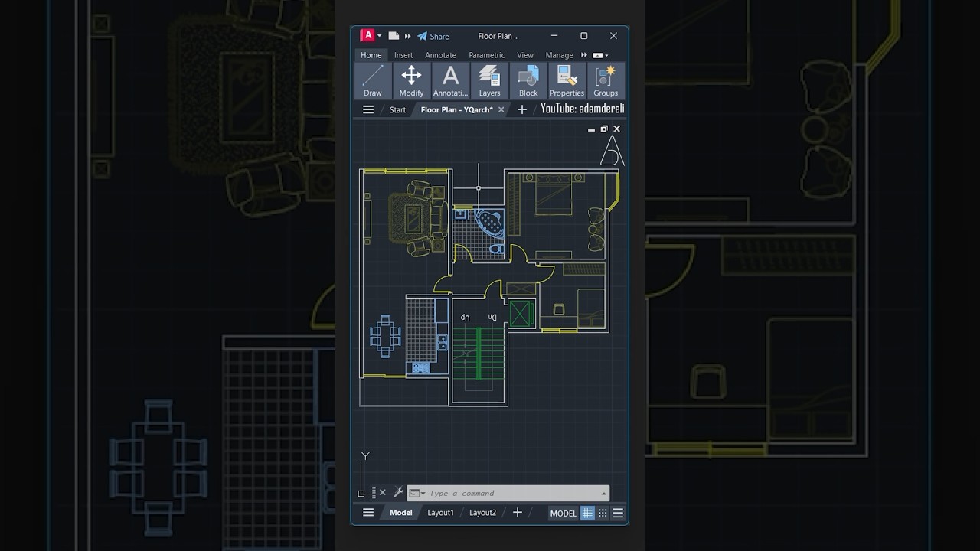This screenshot has height=551, width=980.
Task: Expand hidden Quick Access toolbar items
Action: tap(408, 36)
